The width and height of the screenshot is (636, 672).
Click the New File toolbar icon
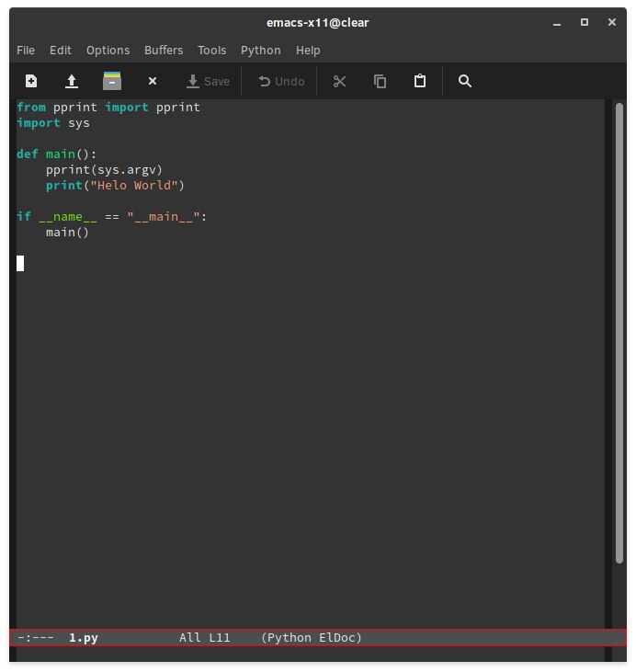pos(31,81)
